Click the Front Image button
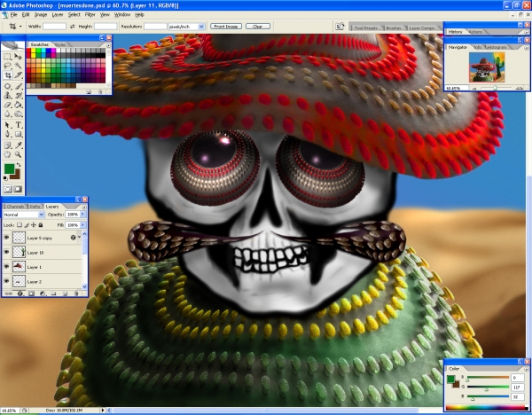This screenshot has height=415, width=532. coord(226,26)
